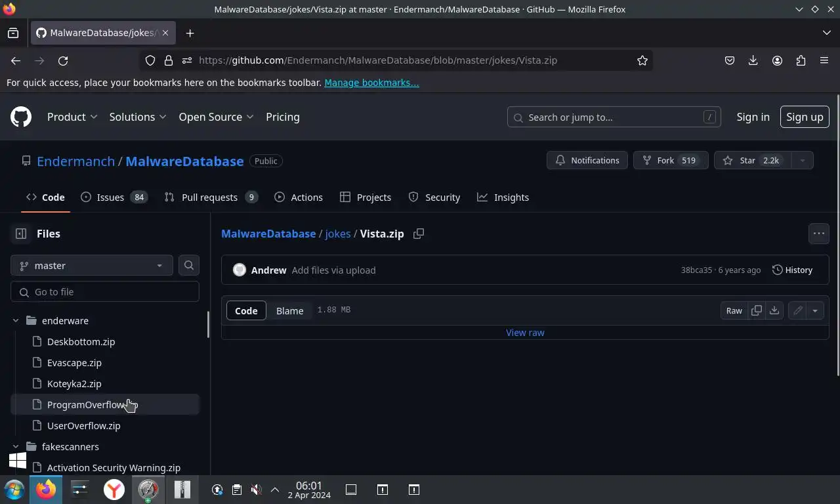
Task: Open the master branch selector dropdown
Action: [x=92, y=265]
